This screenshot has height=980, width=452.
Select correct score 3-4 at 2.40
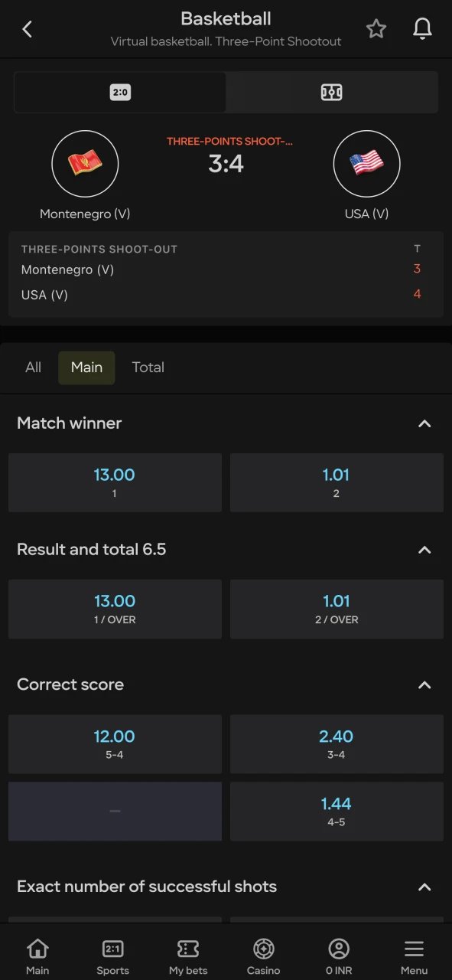coord(337,743)
